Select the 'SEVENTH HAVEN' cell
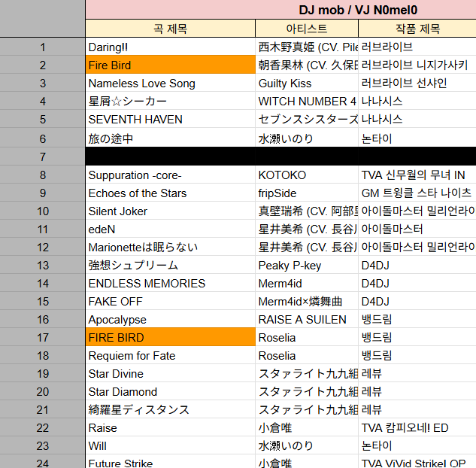 click(x=170, y=120)
